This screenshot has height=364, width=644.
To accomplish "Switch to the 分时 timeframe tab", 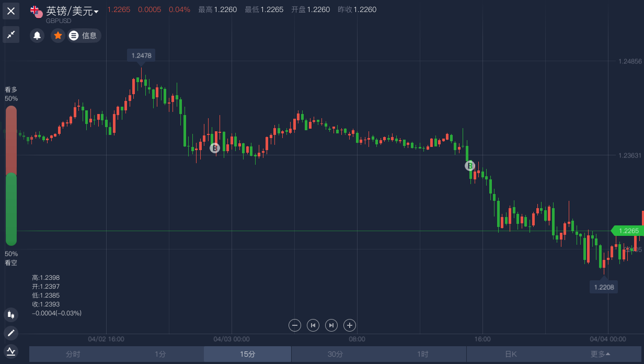I will [73, 354].
